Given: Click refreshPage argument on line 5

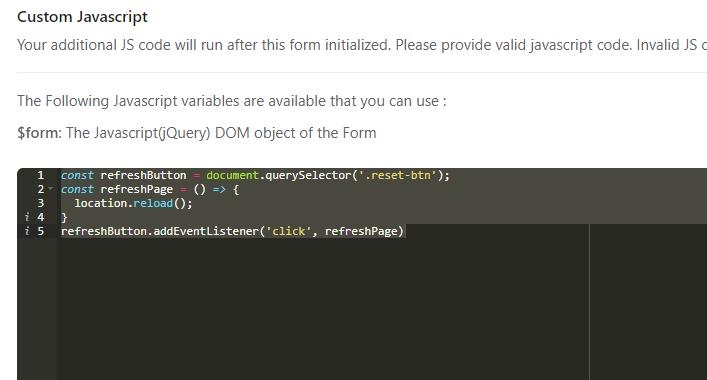Looking at the screenshot, I should click(361, 231).
